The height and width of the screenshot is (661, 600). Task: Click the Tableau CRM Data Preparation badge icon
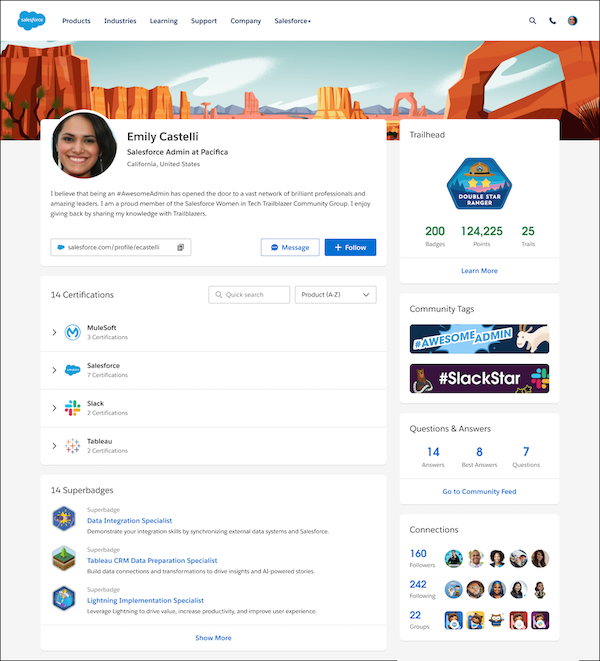(x=64, y=558)
